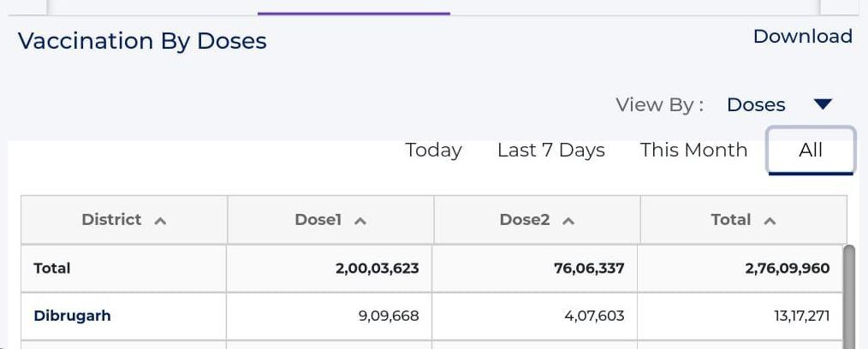Click the sort arrow beside Dose2
Viewport: 868px width, 349px height.
pos(568,221)
